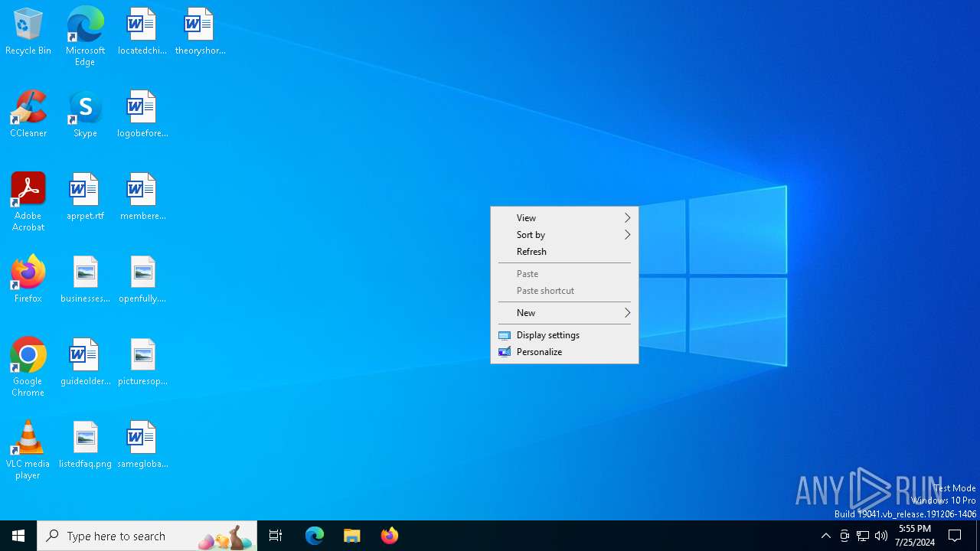
Task: Open File Explorer from the taskbar
Action: point(352,536)
